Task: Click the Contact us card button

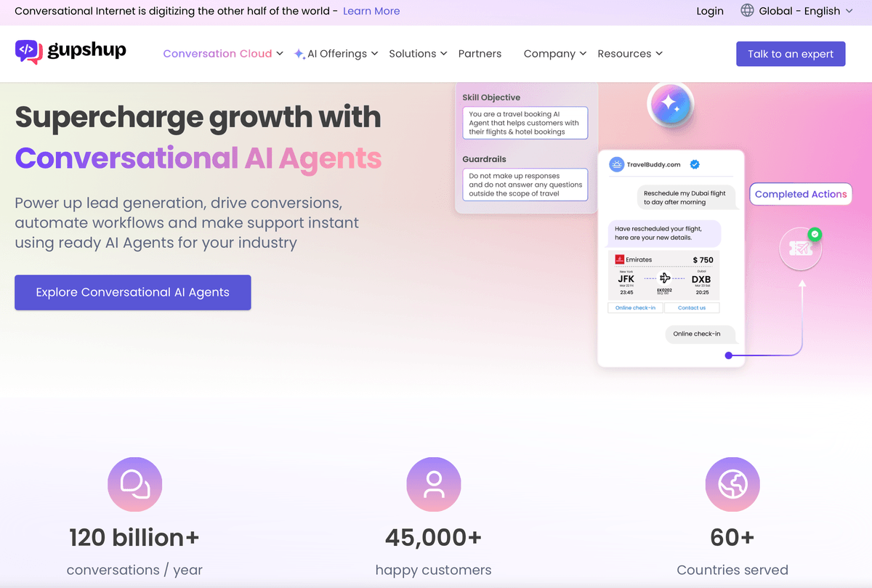Action: click(692, 307)
